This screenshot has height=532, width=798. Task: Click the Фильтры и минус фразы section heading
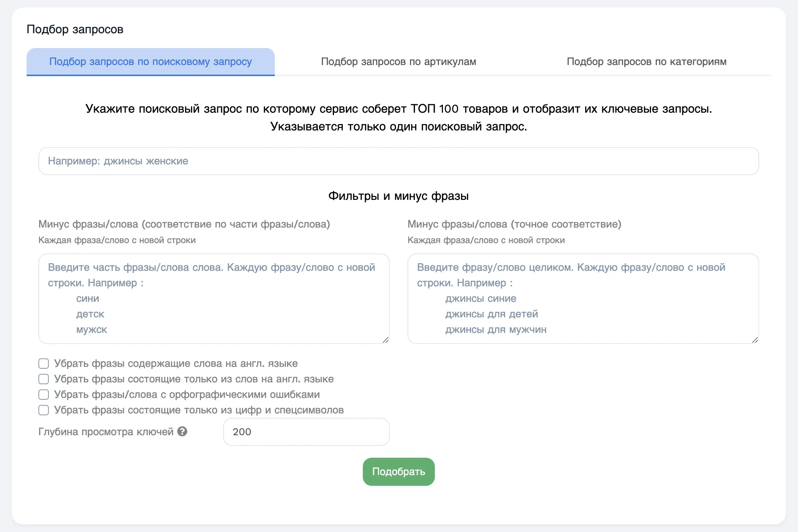click(399, 196)
